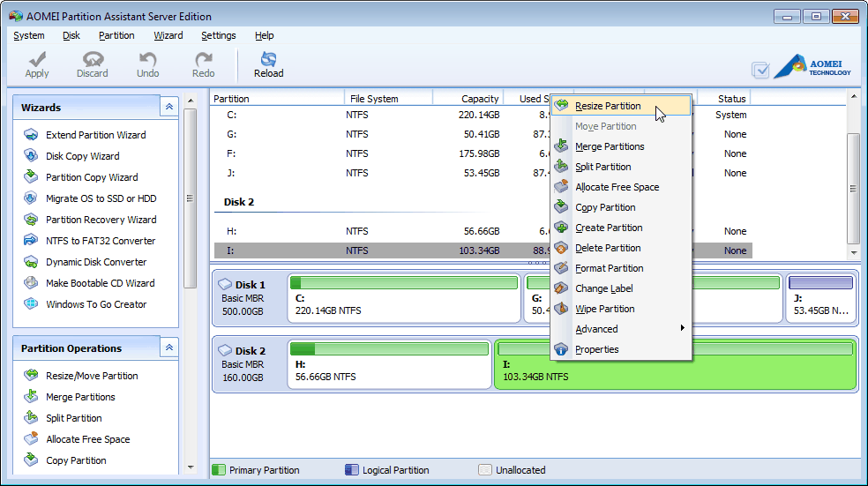Viewport: 868px width, 486px height.
Task: Open Partition Recovery Wizard icon
Action: pyautogui.click(x=31, y=220)
